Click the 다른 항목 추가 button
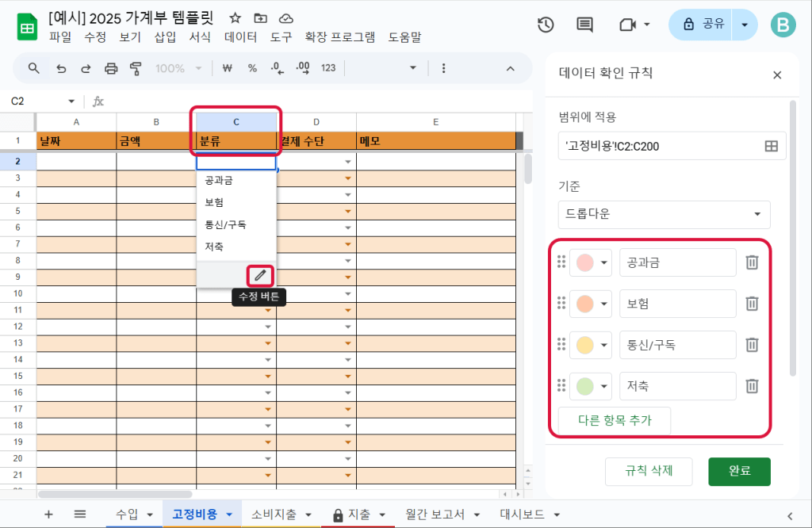Viewport: 812px width, 528px height. (x=615, y=421)
